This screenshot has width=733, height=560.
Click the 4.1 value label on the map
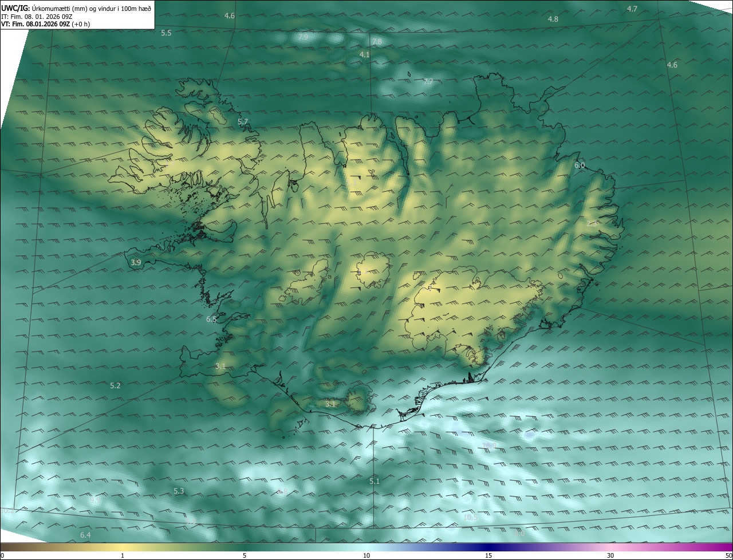364,55
